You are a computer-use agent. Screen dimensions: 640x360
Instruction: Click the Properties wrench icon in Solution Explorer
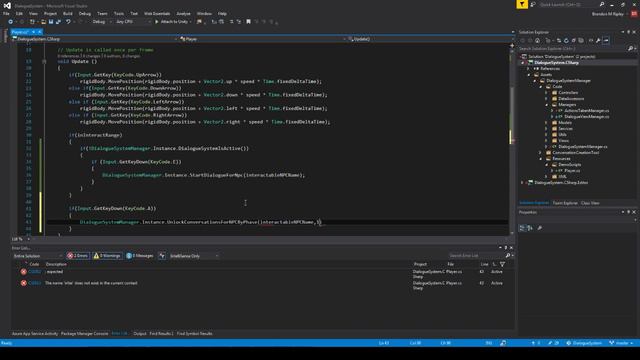[598, 40]
